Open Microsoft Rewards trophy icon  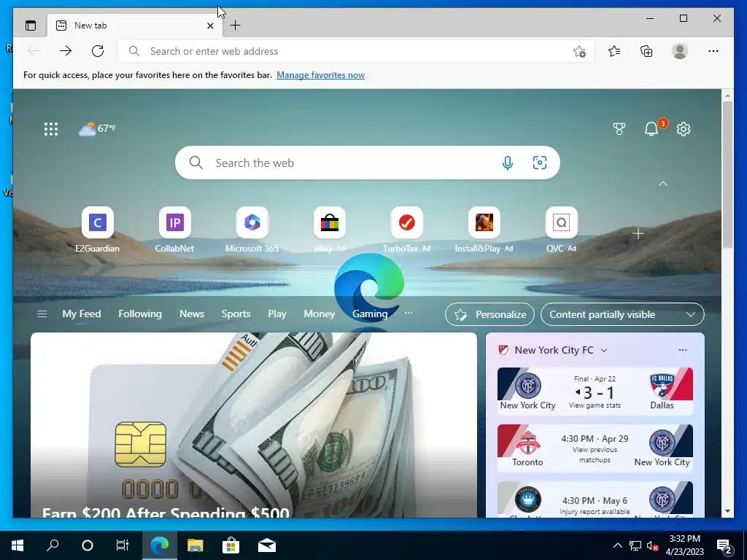point(619,128)
